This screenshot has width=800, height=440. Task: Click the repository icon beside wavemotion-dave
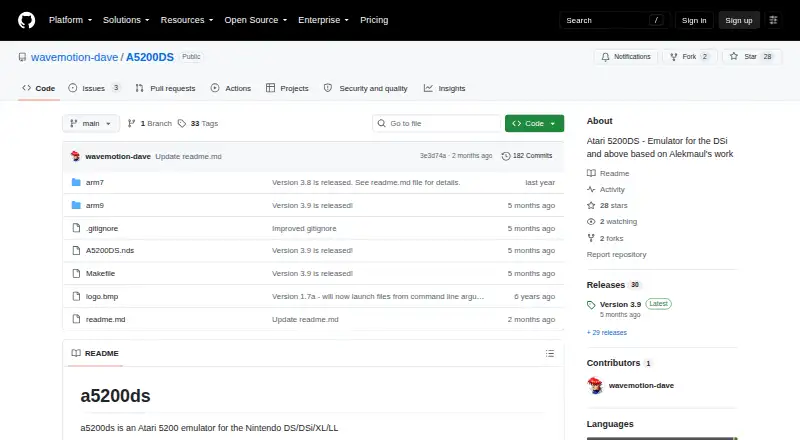point(22,57)
